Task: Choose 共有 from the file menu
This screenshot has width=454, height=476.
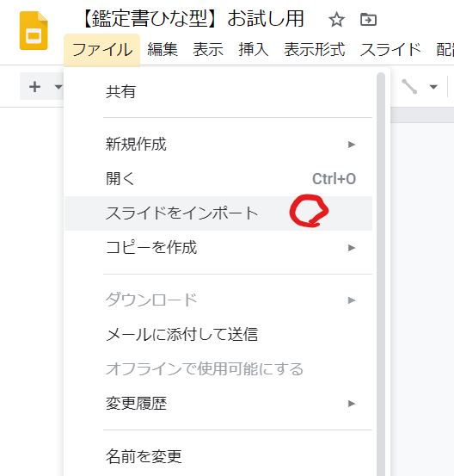Action: pyautogui.click(x=218, y=92)
